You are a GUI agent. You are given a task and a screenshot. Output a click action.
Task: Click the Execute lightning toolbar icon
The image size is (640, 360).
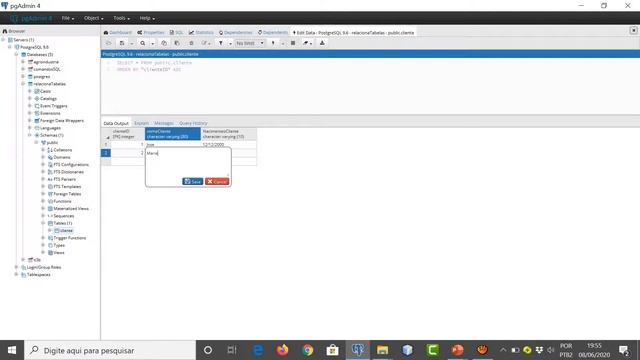(x=273, y=43)
